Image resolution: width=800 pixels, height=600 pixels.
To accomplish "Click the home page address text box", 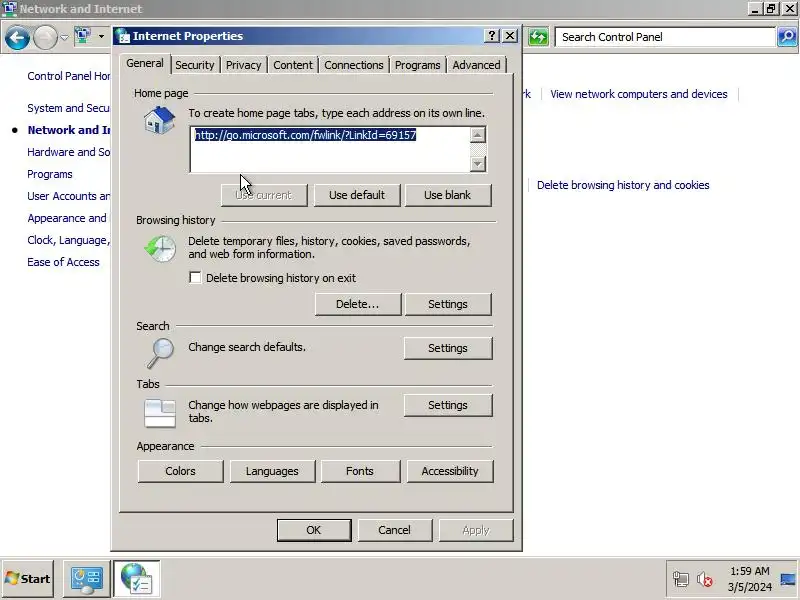I will (x=330, y=149).
